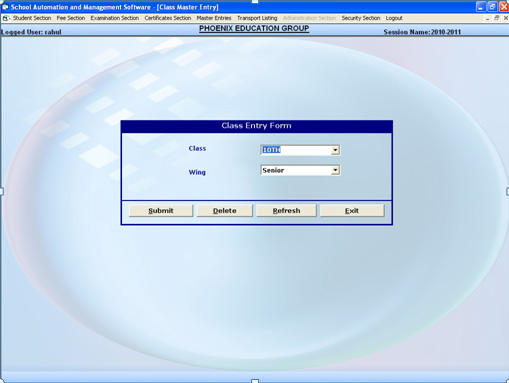Click the child window icon in the menu bar
This screenshot has width=509, height=383.
click(6, 19)
